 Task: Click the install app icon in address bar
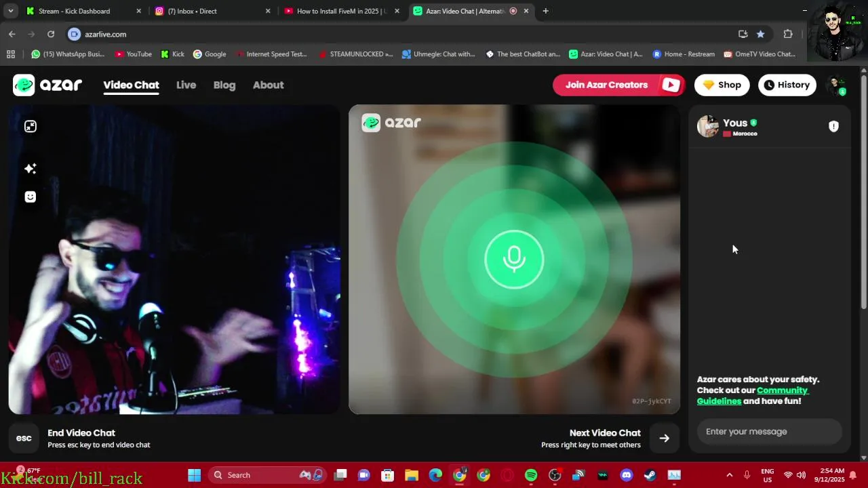click(x=743, y=34)
